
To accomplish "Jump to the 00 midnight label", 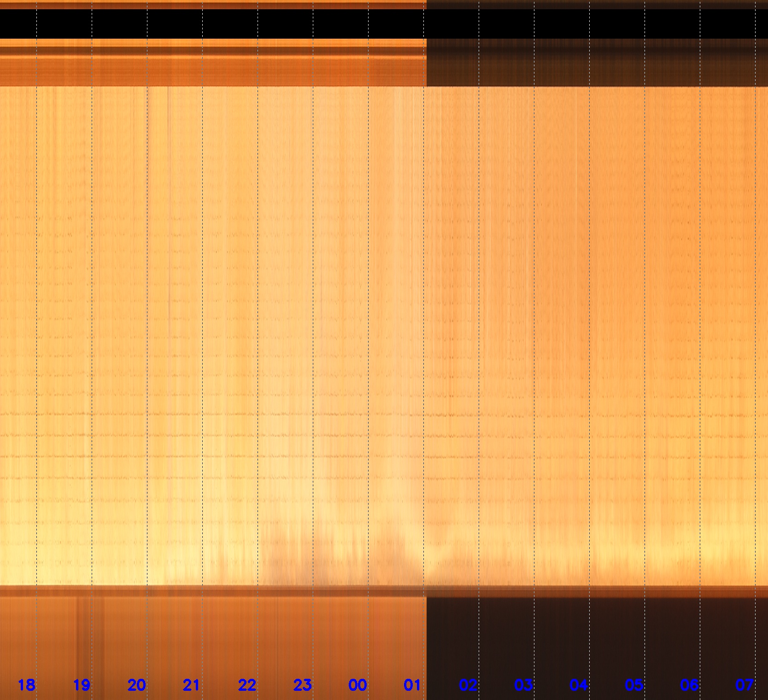I will tap(358, 685).
